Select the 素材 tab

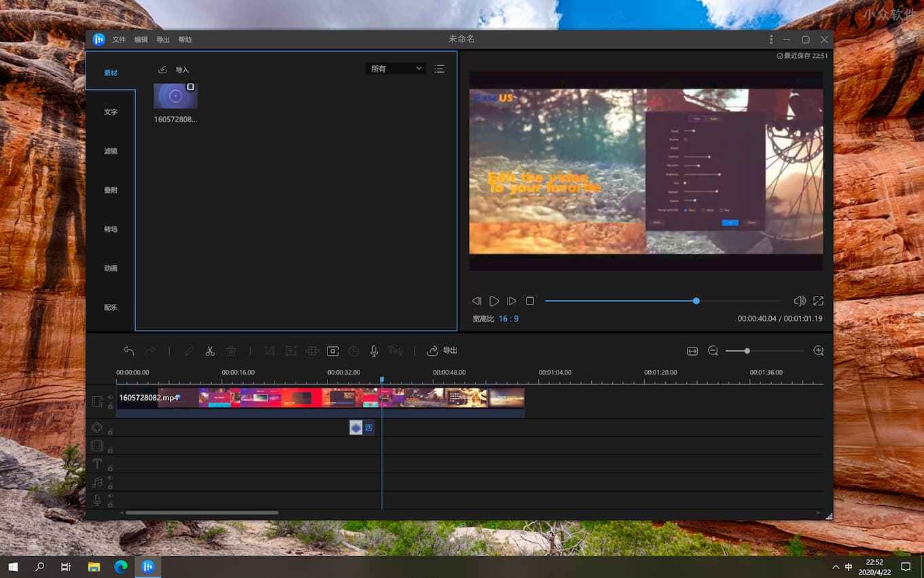111,73
